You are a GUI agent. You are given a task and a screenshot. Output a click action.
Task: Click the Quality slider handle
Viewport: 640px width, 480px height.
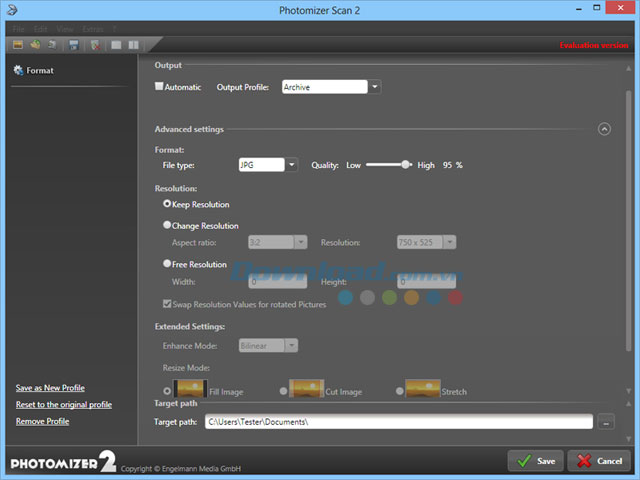pos(406,165)
